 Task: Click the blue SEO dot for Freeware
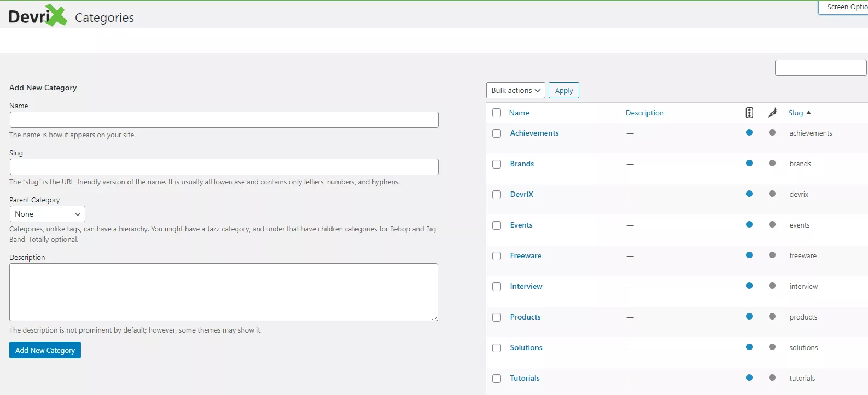749,255
